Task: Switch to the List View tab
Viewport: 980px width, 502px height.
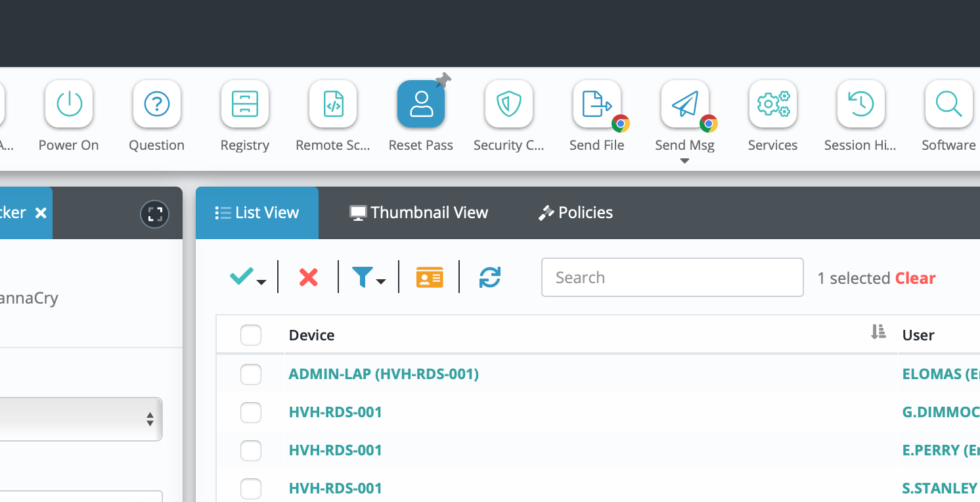Action: click(257, 213)
